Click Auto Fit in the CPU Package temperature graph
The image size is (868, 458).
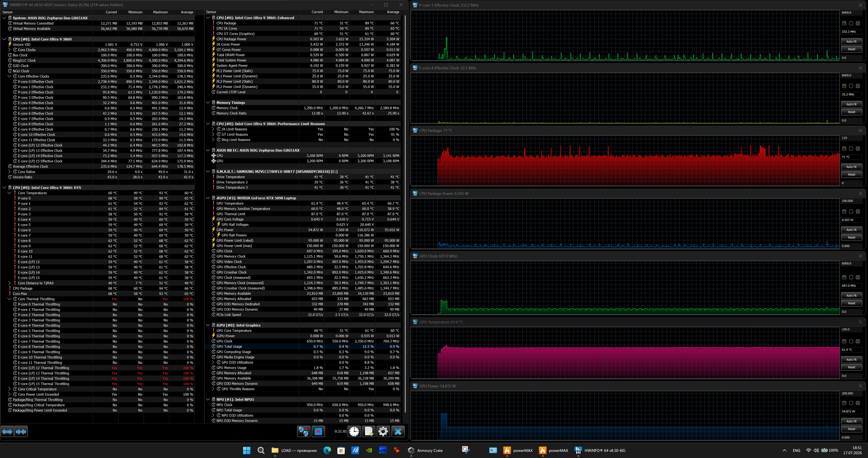[851, 167]
